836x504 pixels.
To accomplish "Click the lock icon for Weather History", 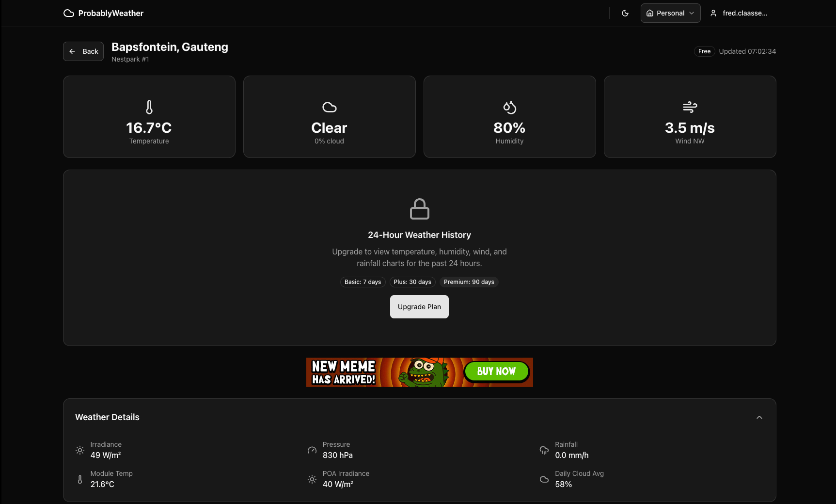I will click(x=420, y=209).
